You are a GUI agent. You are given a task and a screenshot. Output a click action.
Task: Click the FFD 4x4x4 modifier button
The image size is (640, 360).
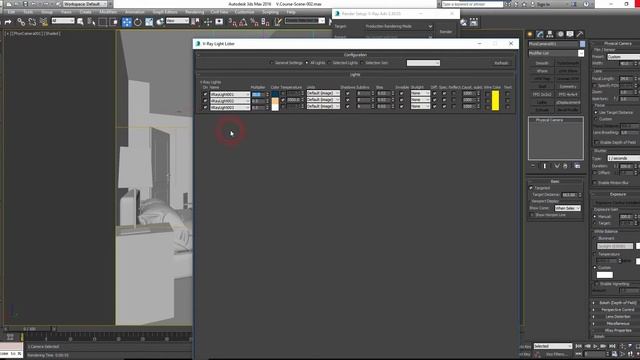(568, 94)
